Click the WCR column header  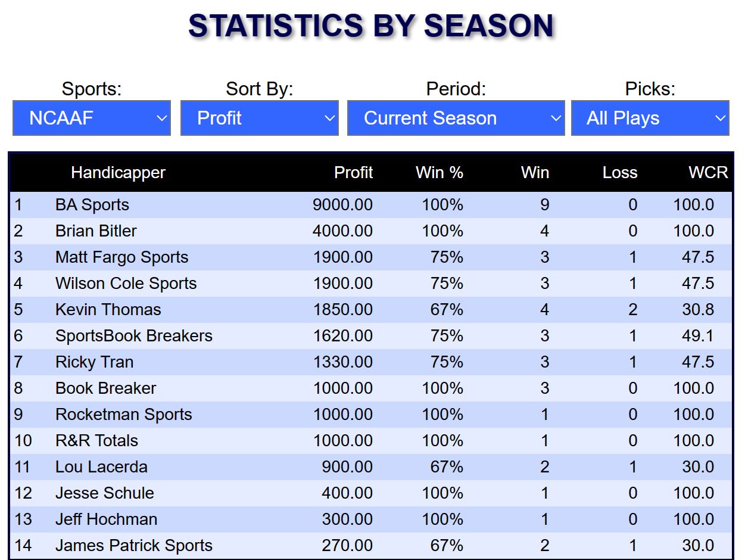click(x=708, y=173)
